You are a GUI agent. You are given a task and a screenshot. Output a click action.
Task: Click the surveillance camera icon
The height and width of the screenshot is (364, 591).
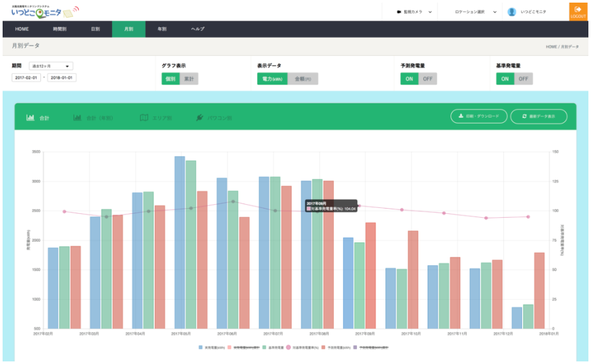click(x=399, y=12)
